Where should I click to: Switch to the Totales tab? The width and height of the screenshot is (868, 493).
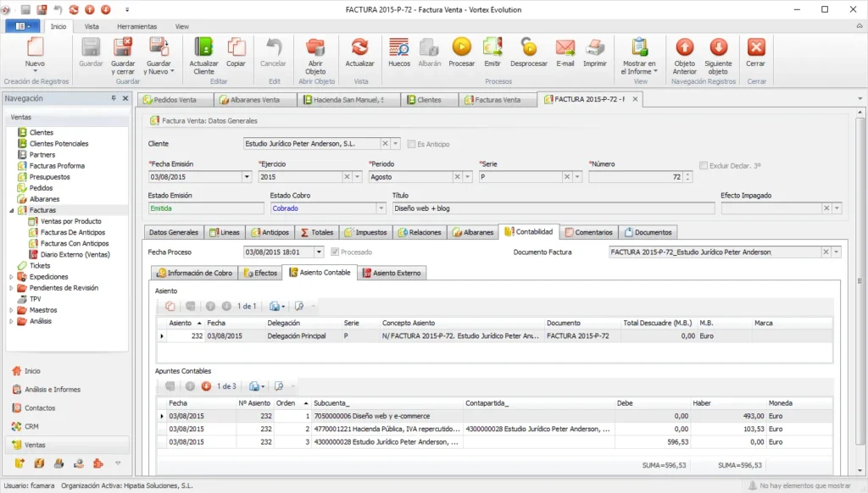click(317, 232)
